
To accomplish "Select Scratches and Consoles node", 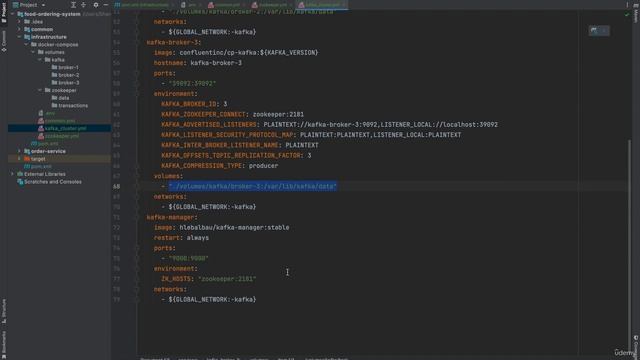I will [49, 182].
